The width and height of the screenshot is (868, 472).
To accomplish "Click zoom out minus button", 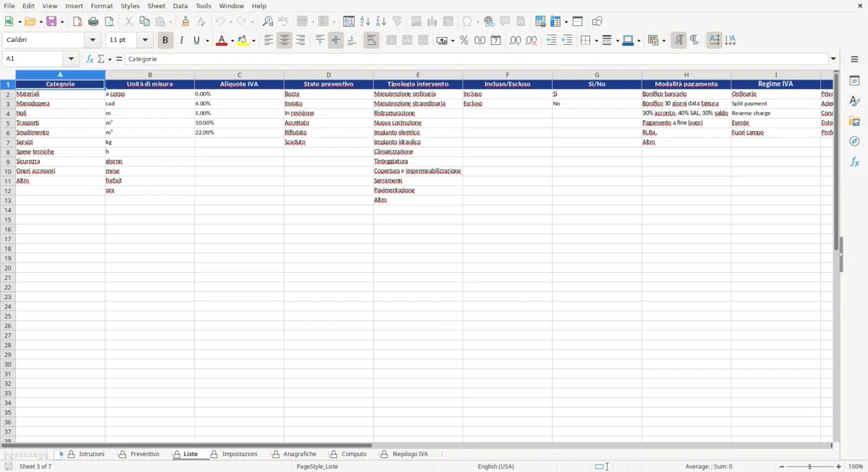I will (782, 467).
